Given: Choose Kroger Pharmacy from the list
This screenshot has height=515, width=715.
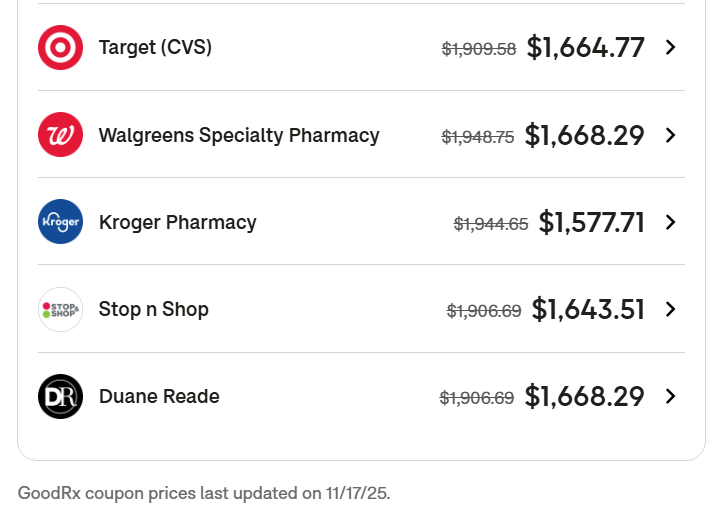Looking at the screenshot, I should (177, 222).
